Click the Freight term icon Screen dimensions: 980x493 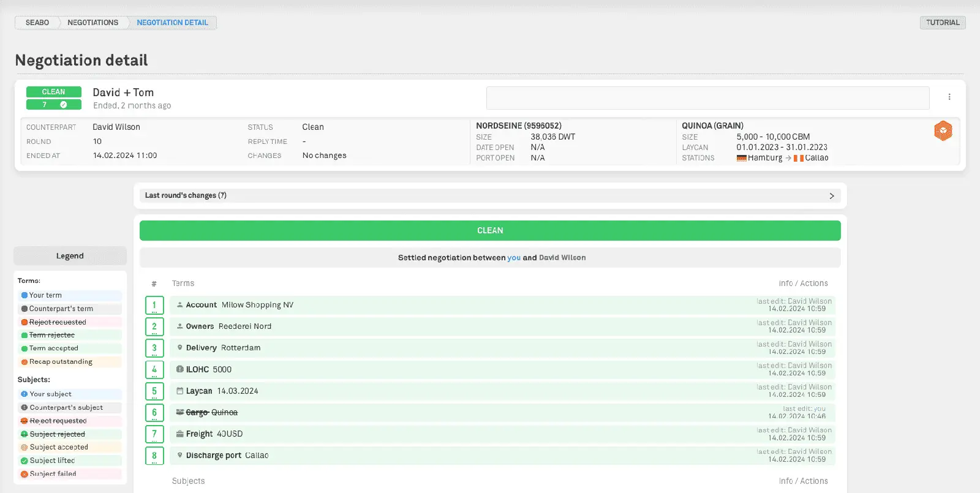pos(179,434)
